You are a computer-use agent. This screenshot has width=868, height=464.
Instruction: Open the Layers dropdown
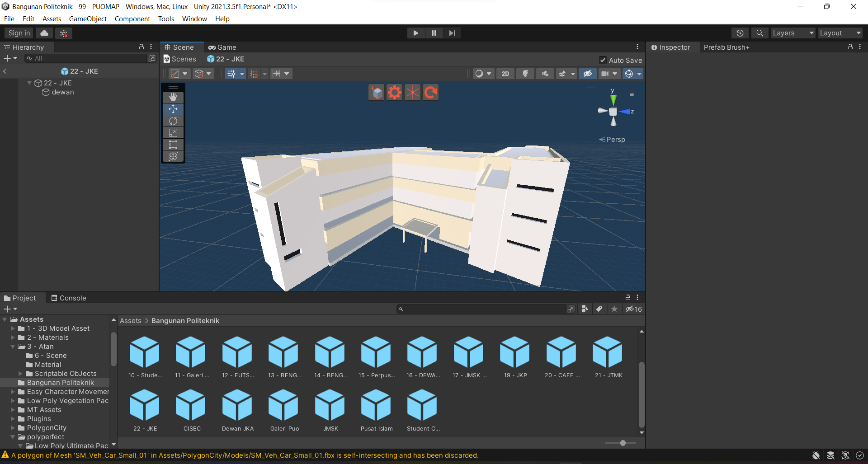(x=793, y=33)
